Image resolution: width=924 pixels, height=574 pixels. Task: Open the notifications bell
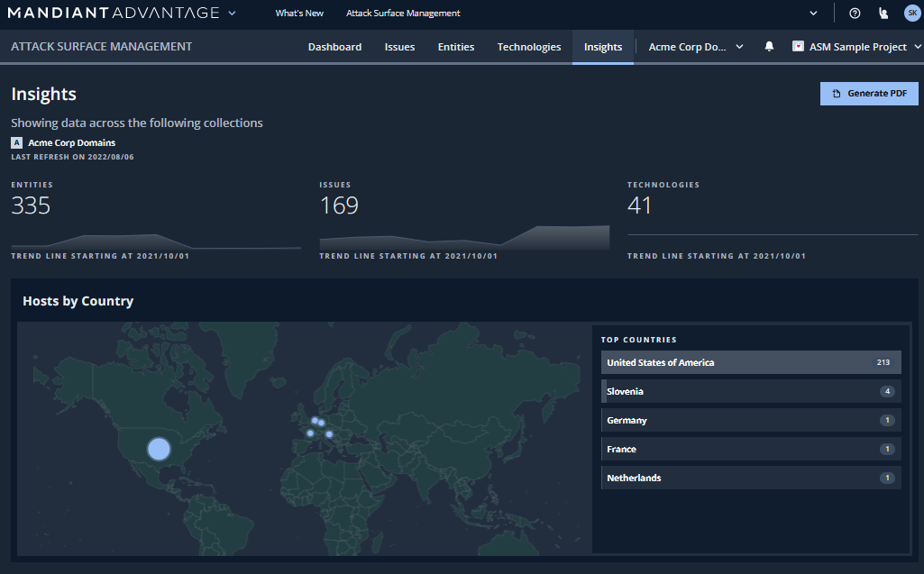(769, 47)
